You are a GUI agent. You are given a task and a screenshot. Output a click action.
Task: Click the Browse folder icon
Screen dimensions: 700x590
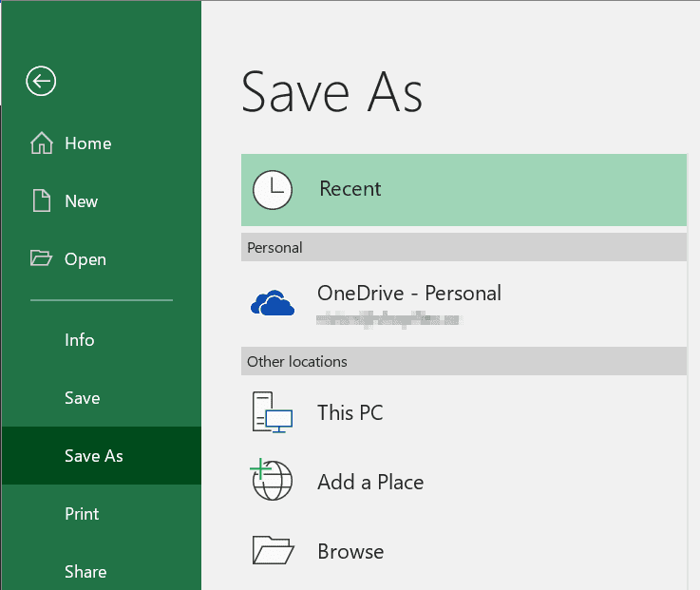(272, 552)
